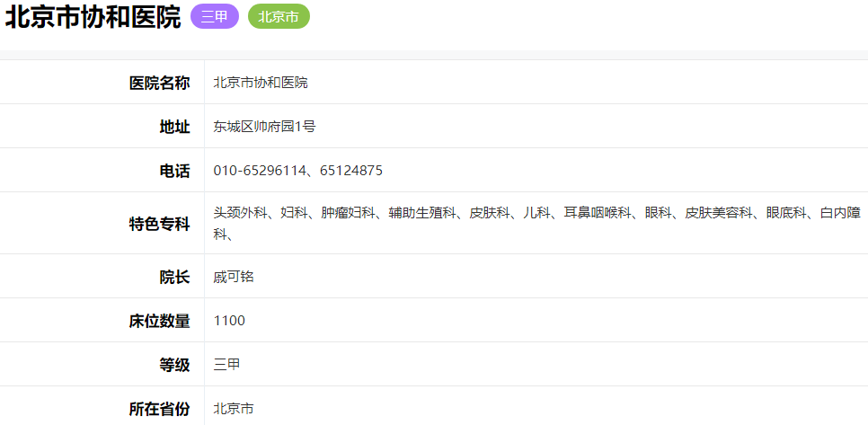Click the 特色专科 row label

159,224
